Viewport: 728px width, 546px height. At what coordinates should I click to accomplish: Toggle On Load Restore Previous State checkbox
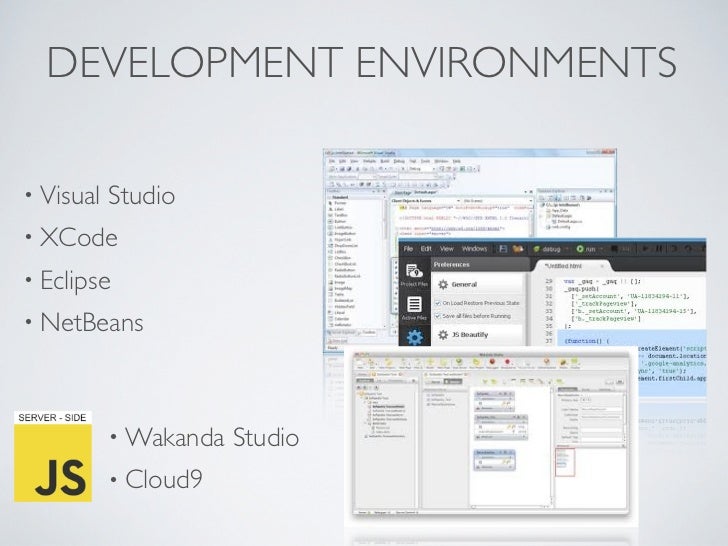click(437, 303)
